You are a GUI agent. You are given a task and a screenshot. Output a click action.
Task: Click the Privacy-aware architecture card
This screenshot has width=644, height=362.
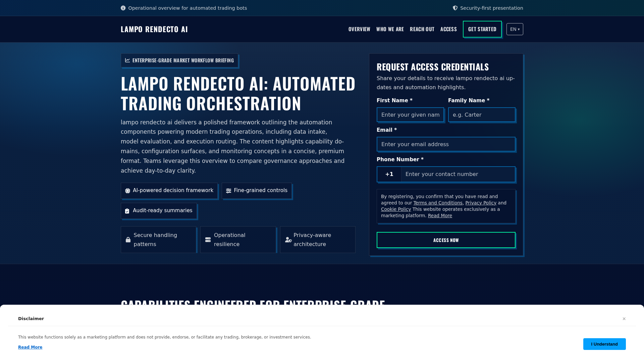[x=318, y=240]
